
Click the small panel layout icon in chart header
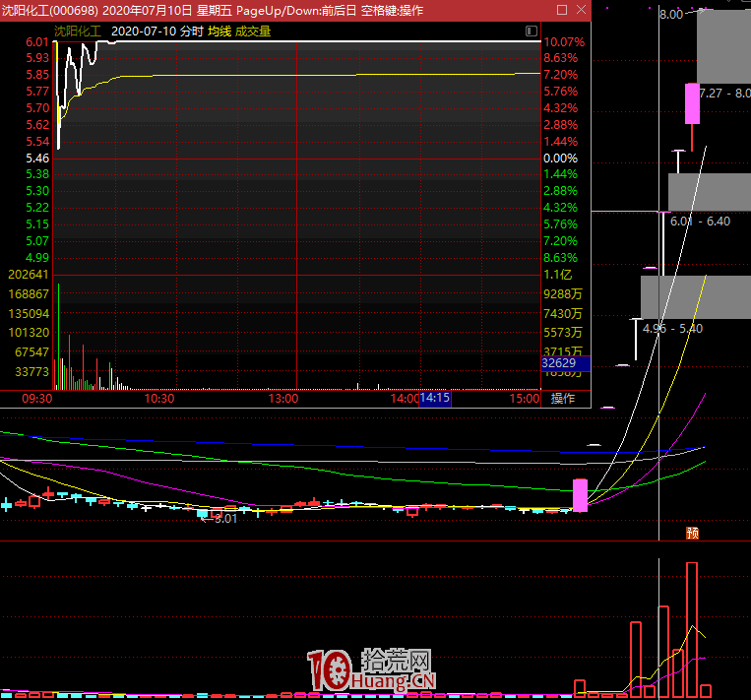(x=532, y=32)
